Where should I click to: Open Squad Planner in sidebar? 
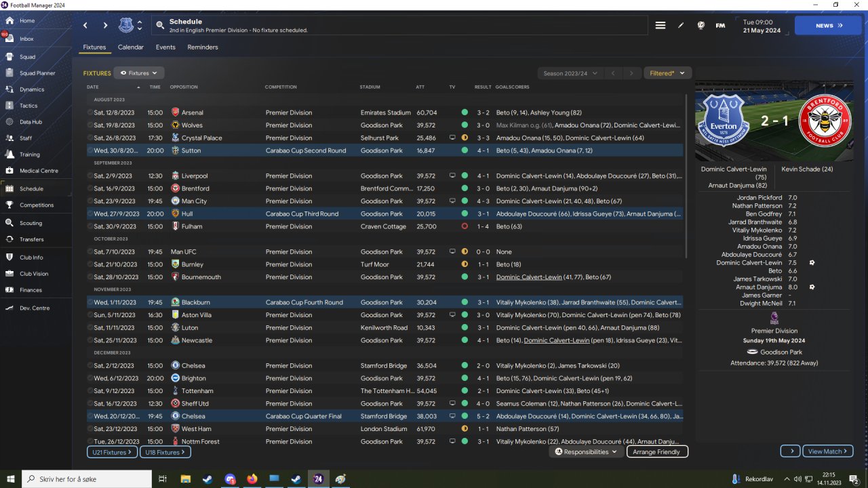tap(37, 73)
